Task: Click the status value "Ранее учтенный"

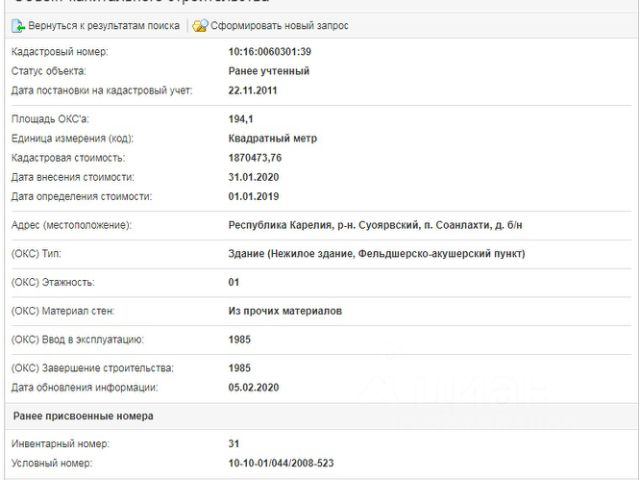Action: pyautogui.click(x=269, y=71)
